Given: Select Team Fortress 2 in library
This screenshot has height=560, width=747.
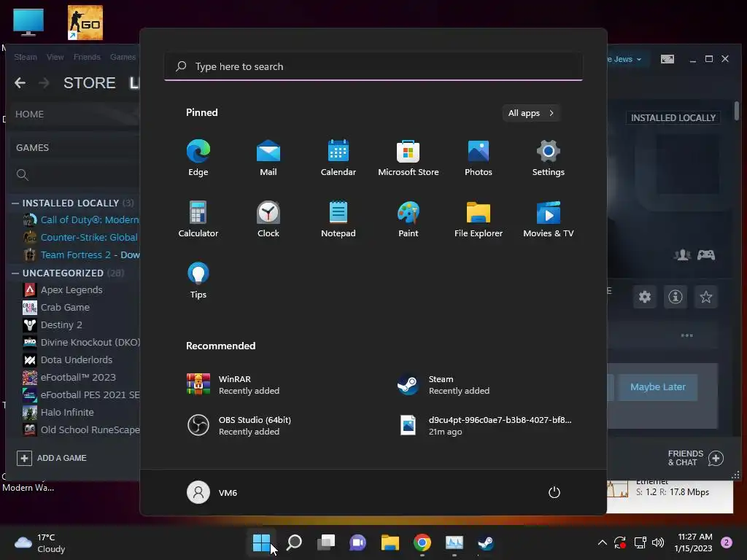Looking at the screenshot, I should click(80, 254).
